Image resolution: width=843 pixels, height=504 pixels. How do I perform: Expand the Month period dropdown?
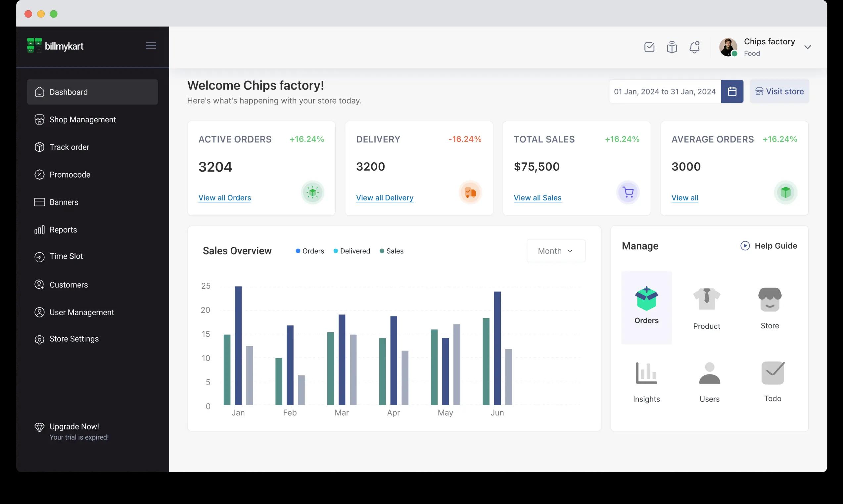click(x=555, y=251)
